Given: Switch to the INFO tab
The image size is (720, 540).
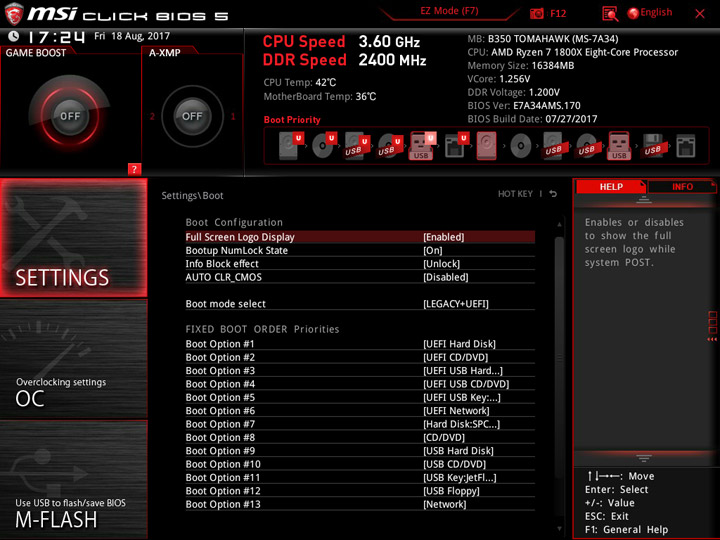Looking at the screenshot, I should (x=682, y=187).
